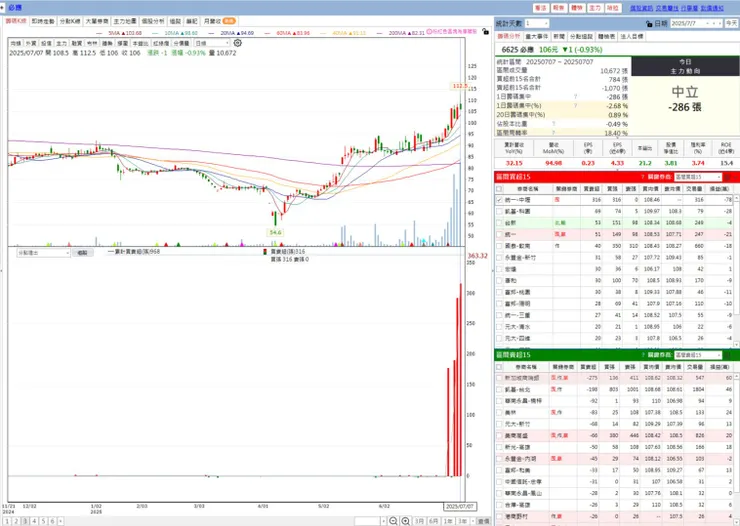Switch to the 分時K線 tab
This screenshot has width=740, height=526.
coord(70,21)
